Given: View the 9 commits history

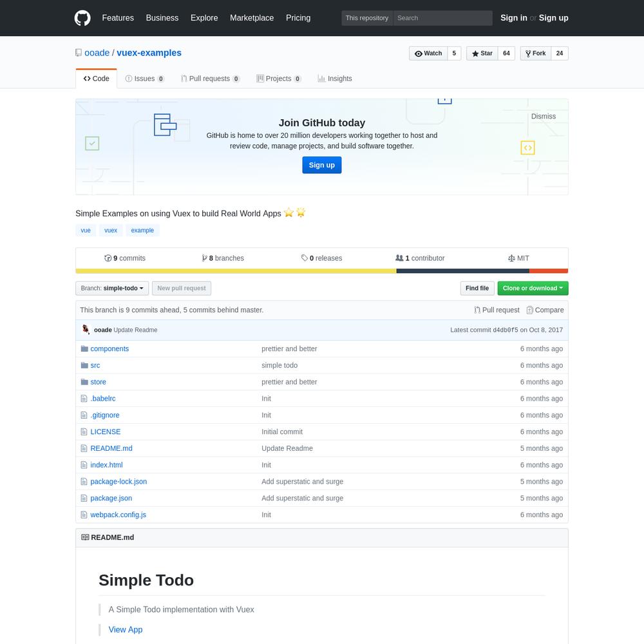Looking at the screenshot, I should (125, 258).
